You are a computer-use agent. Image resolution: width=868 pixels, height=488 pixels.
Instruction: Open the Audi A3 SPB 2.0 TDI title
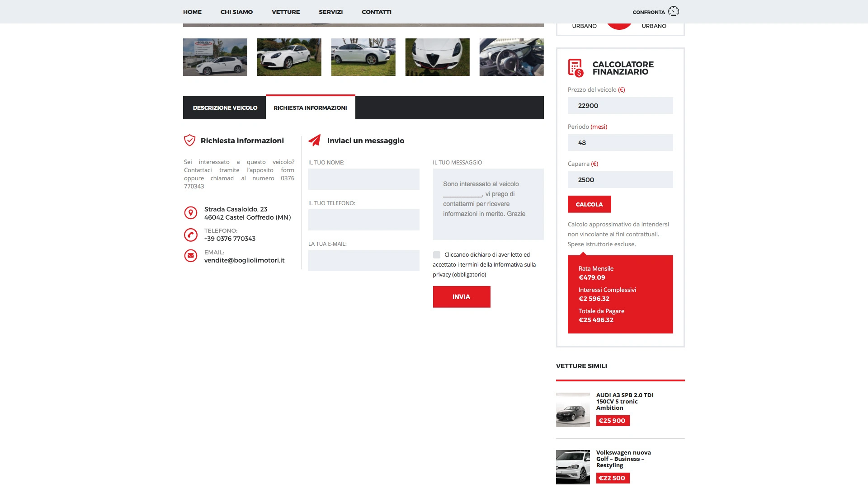625,401
